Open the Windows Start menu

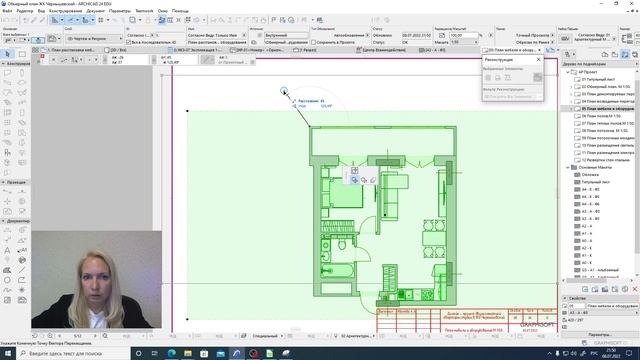[x=7, y=353]
